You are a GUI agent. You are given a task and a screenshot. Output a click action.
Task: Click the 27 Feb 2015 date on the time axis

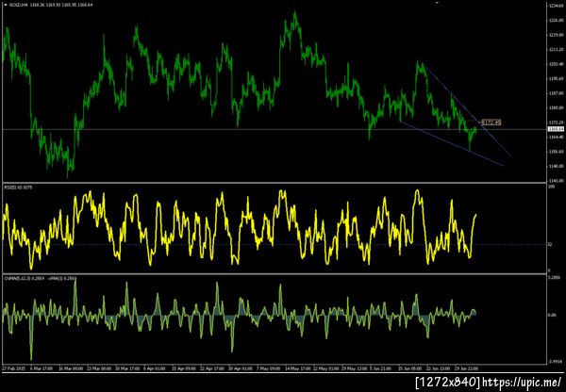pos(12,369)
